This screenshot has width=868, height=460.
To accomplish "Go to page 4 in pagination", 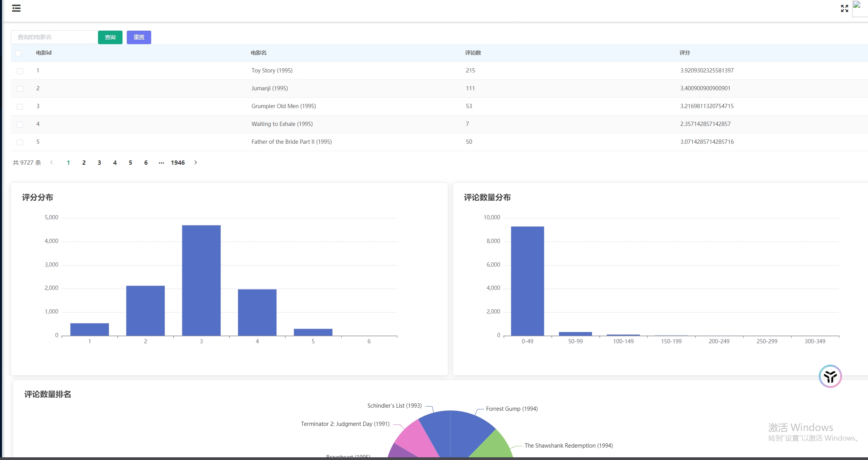I will point(115,162).
